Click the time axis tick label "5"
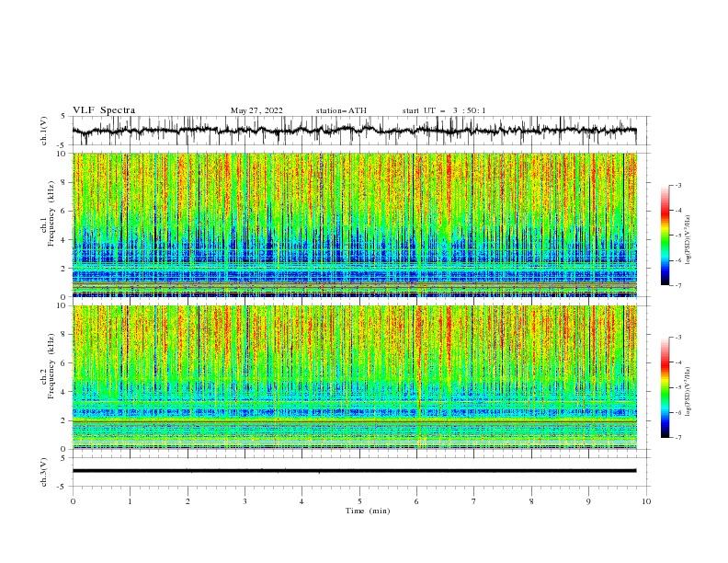 pyautogui.click(x=359, y=501)
